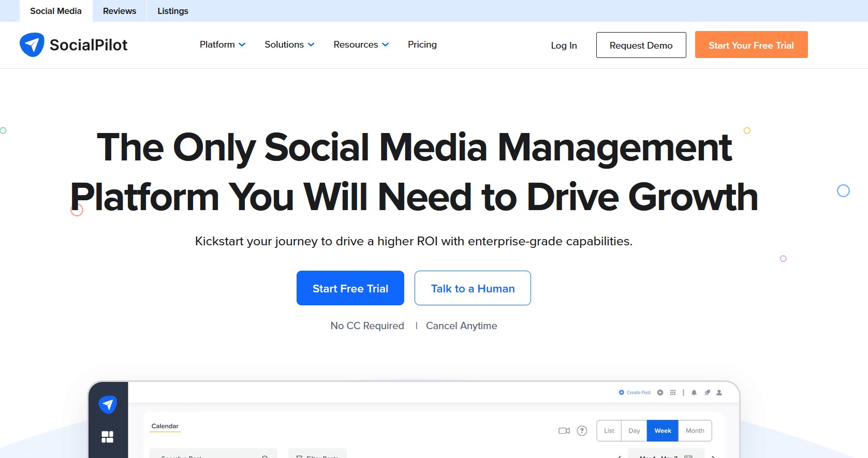Click the "Cancel Anytime" text

tap(462, 326)
